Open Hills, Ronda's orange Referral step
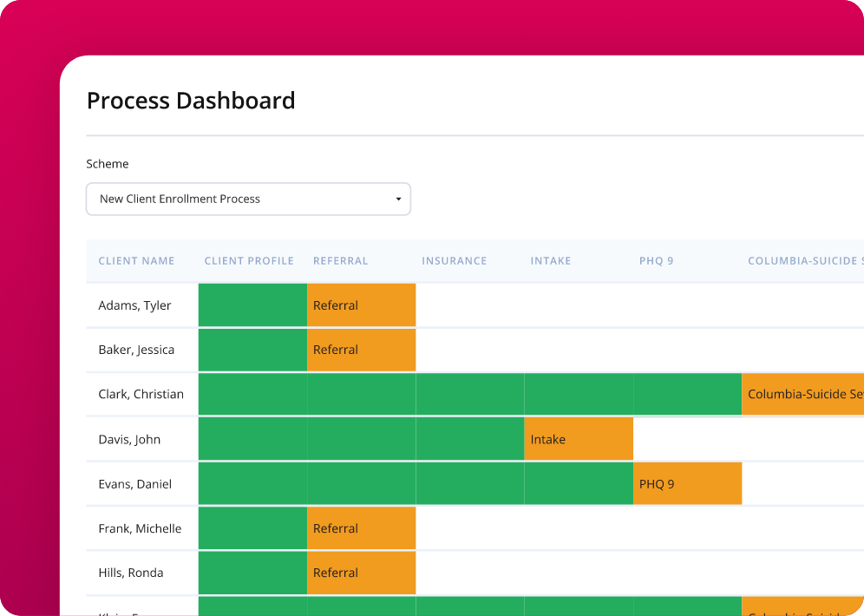864x616 pixels. [361, 573]
